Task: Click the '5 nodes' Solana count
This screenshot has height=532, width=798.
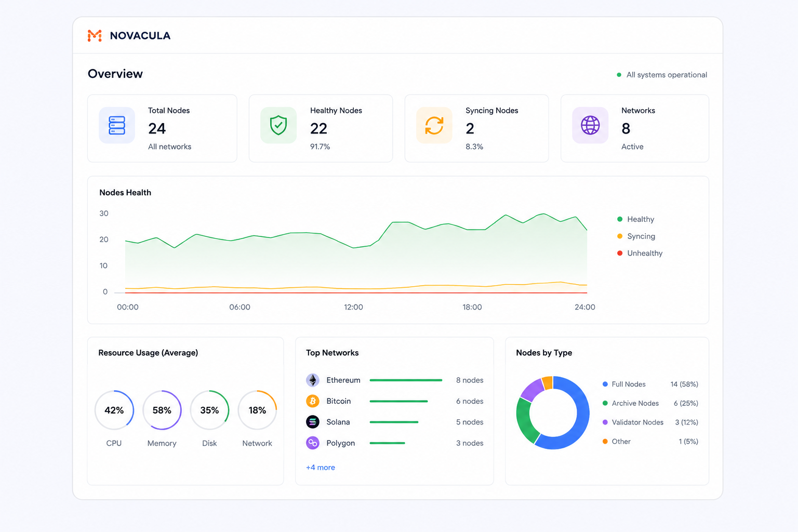Action: tap(470, 422)
